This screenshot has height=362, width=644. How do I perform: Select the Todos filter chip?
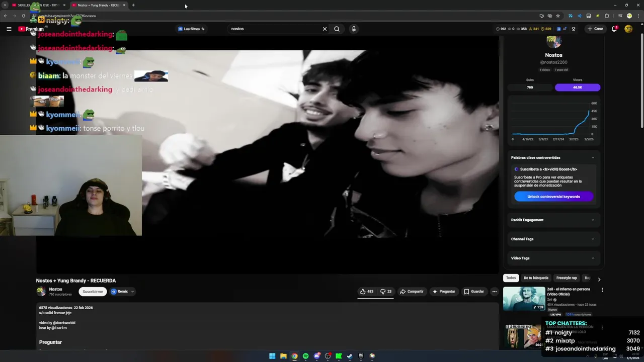click(x=511, y=278)
